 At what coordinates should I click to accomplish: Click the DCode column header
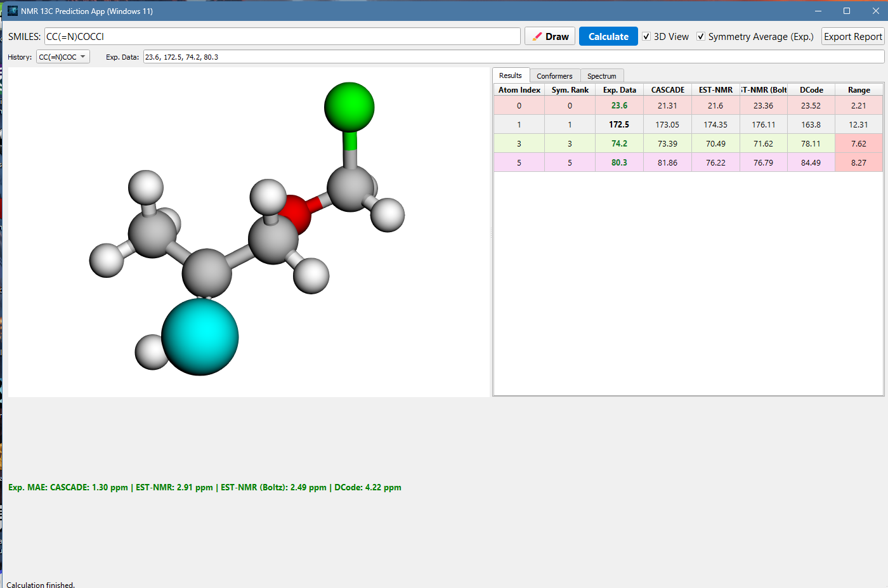coord(811,90)
